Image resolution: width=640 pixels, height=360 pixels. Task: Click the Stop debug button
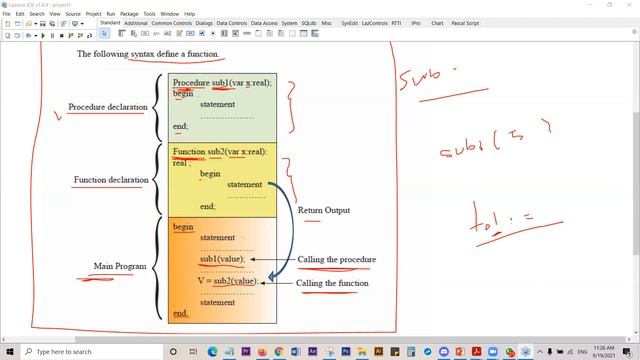pyautogui.click(x=62, y=36)
